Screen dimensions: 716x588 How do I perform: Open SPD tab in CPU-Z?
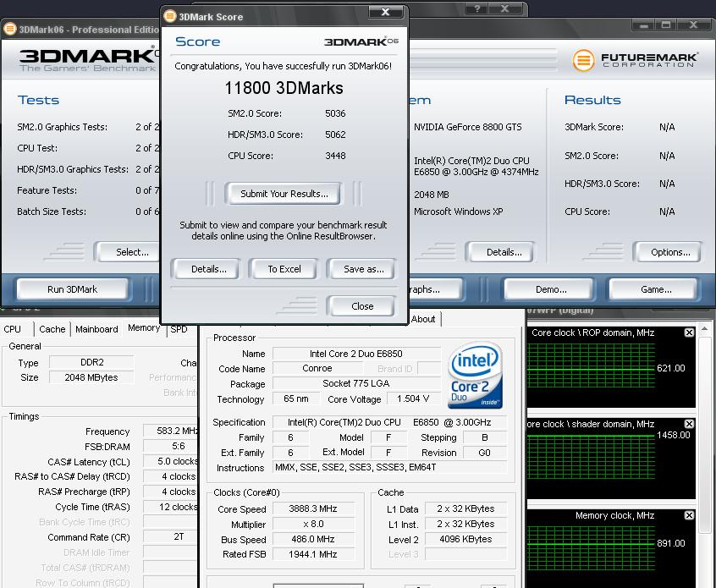(x=179, y=329)
